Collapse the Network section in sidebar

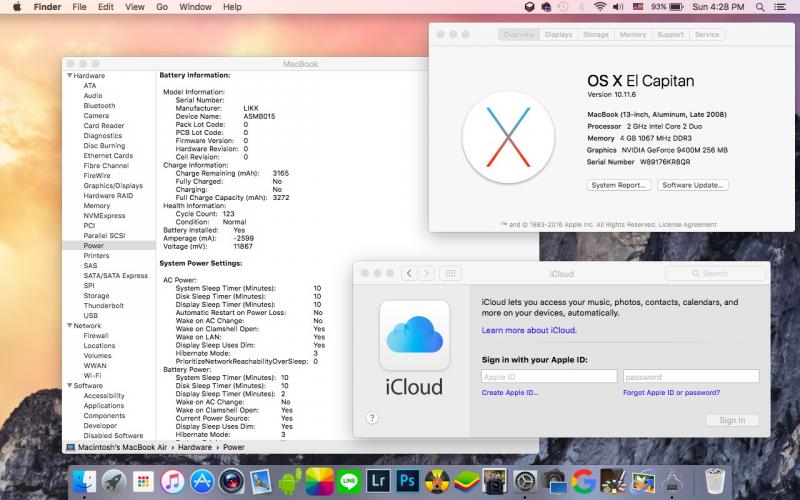pos(69,326)
